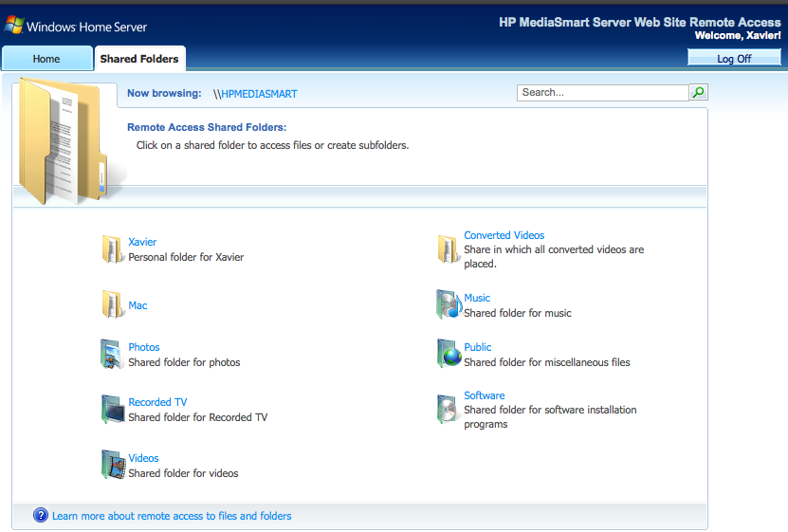Click the green magnifier search icon
The width and height of the screenshot is (788, 532).
point(699,92)
